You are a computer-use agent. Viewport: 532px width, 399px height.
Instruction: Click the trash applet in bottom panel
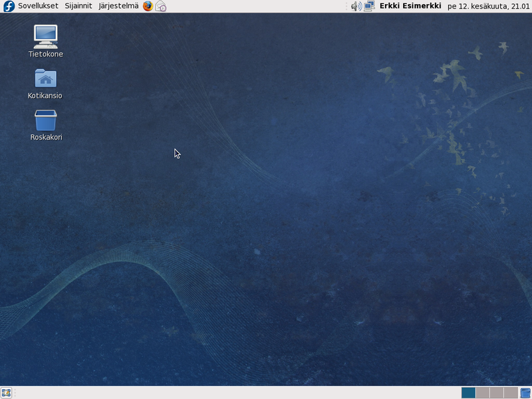point(525,392)
